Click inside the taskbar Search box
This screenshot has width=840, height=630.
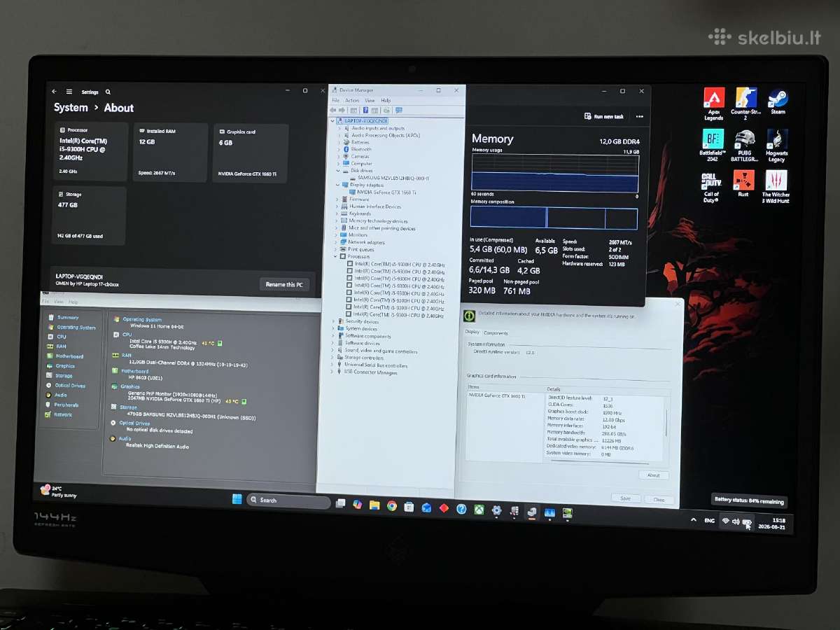click(288, 501)
